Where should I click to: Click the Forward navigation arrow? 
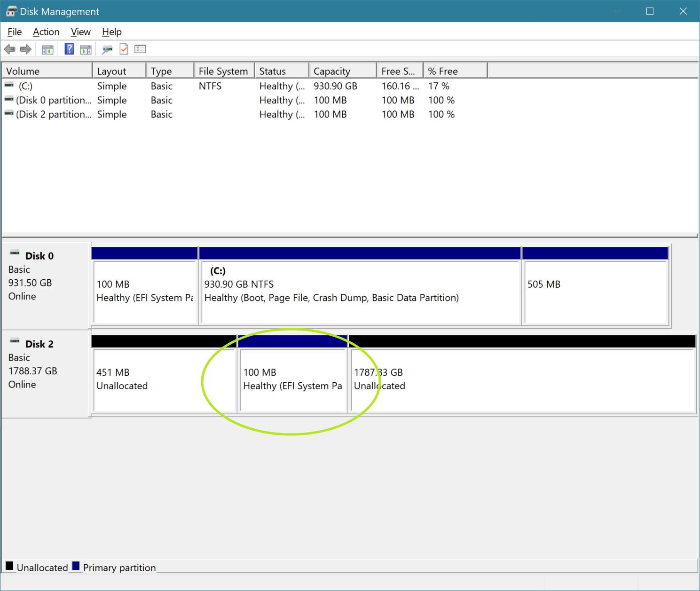25,49
